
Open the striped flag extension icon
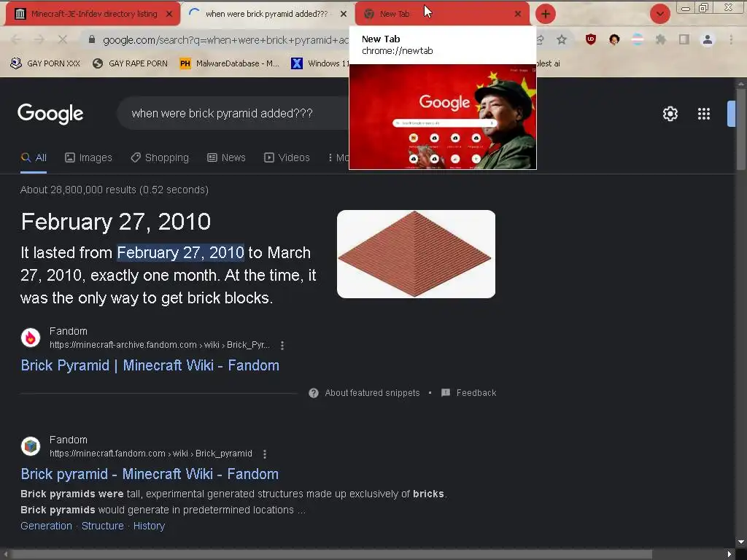pyautogui.click(x=638, y=39)
